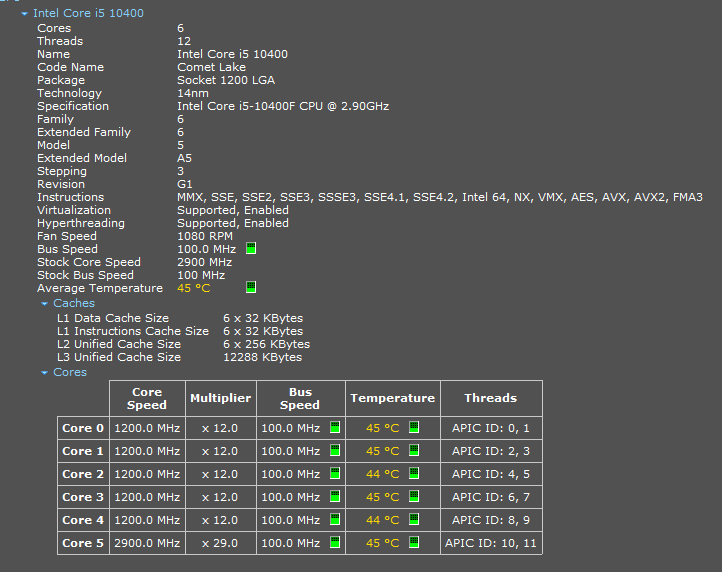
Task: Click the Threads column header
Action: click(491, 398)
